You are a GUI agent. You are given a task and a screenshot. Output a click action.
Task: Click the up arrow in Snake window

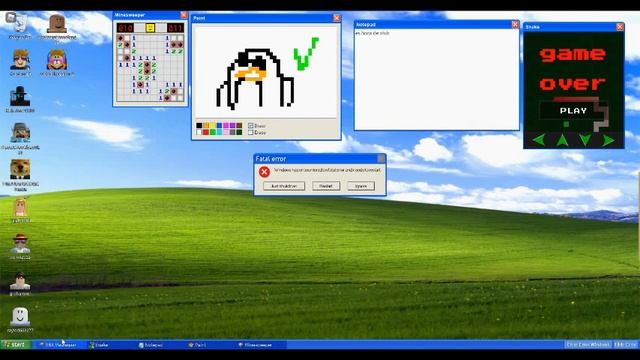[562, 140]
